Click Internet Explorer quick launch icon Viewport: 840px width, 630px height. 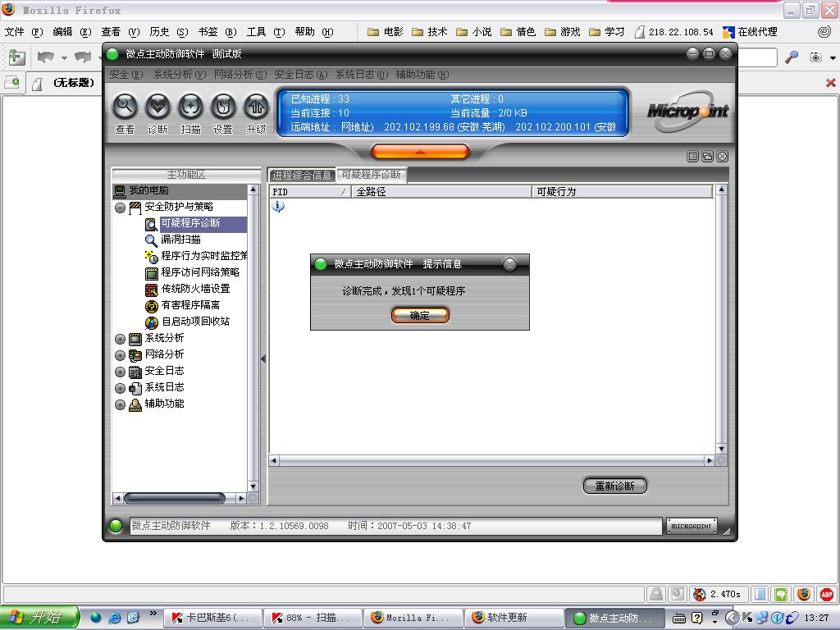click(x=114, y=618)
